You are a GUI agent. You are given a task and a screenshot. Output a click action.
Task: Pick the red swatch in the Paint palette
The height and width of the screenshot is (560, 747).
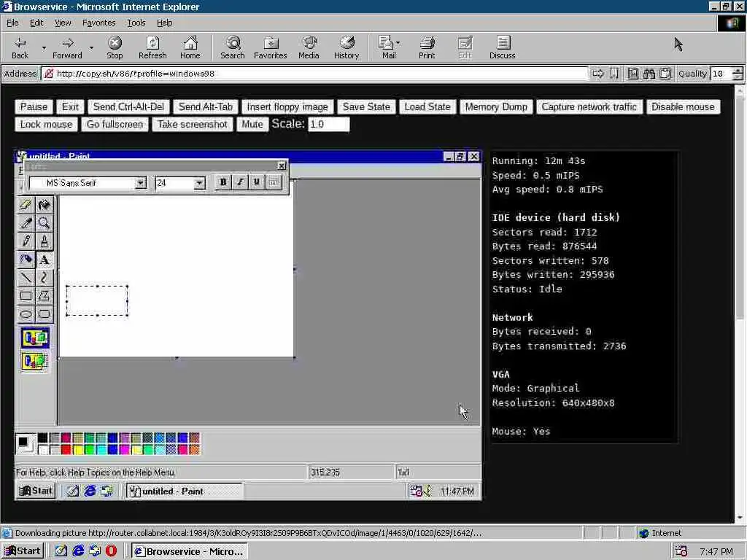[66, 449]
